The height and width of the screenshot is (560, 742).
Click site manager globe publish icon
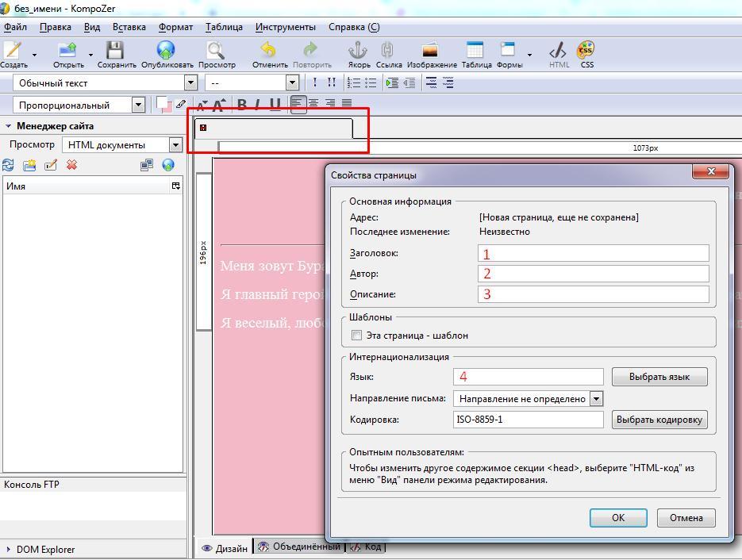click(168, 165)
